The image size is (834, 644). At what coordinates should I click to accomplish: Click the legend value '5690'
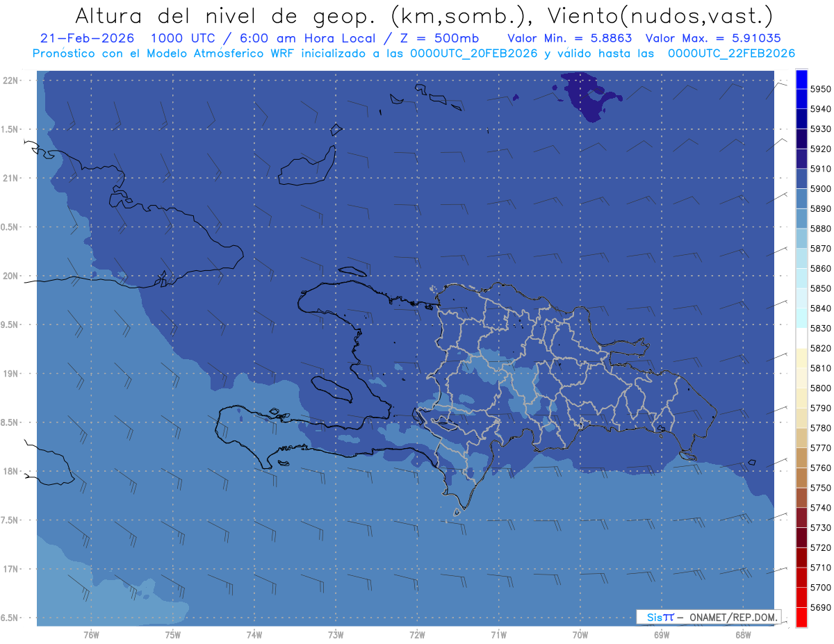click(821, 608)
